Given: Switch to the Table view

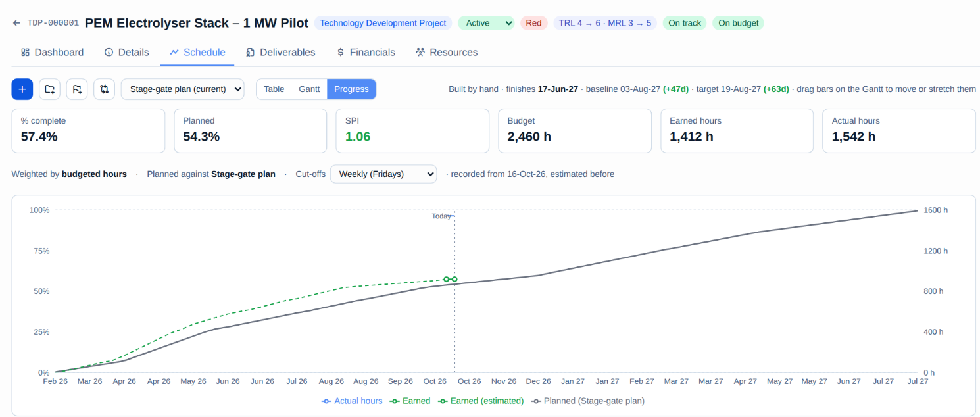Looking at the screenshot, I should point(274,89).
